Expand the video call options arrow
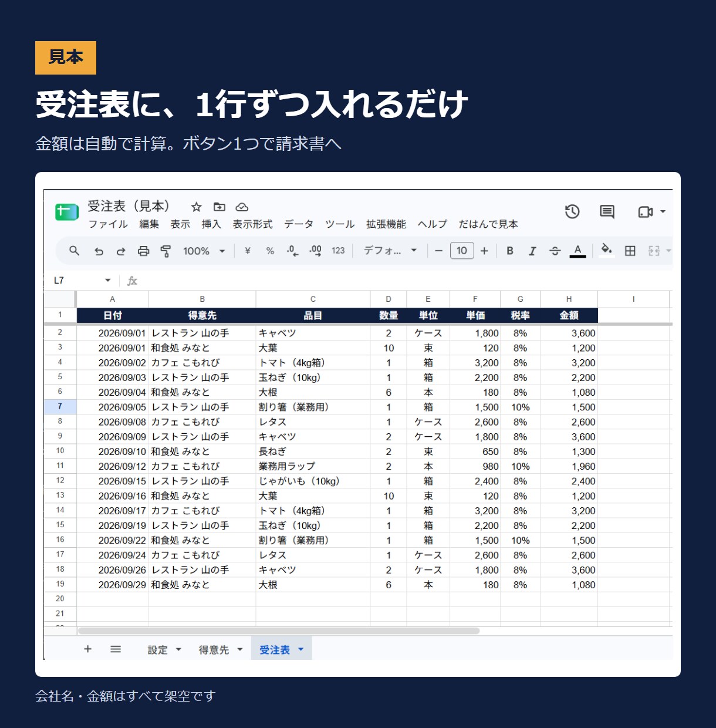The height and width of the screenshot is (728, 716). pyautogui.click(x=663, y=211)
